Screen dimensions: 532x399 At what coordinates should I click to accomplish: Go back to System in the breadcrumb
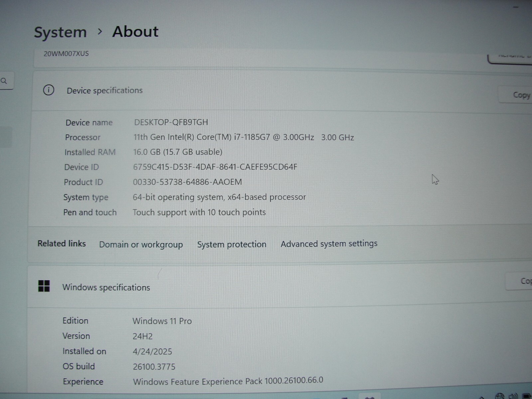point(60,32)
